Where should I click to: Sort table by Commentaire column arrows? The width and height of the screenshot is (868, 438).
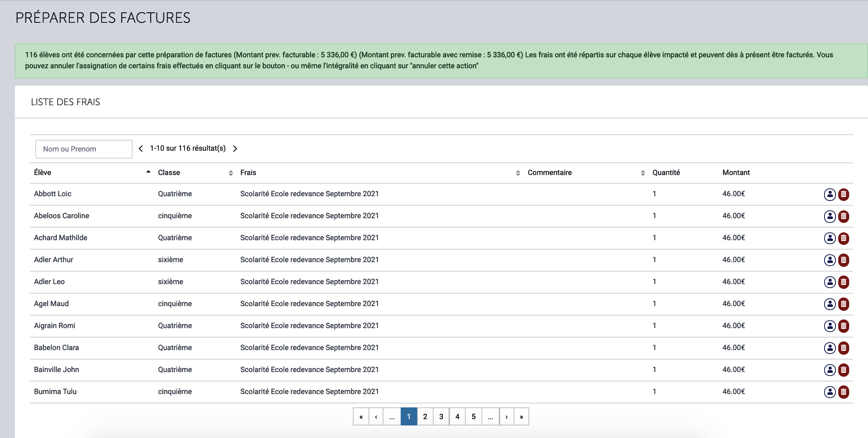tap(643, 173)
